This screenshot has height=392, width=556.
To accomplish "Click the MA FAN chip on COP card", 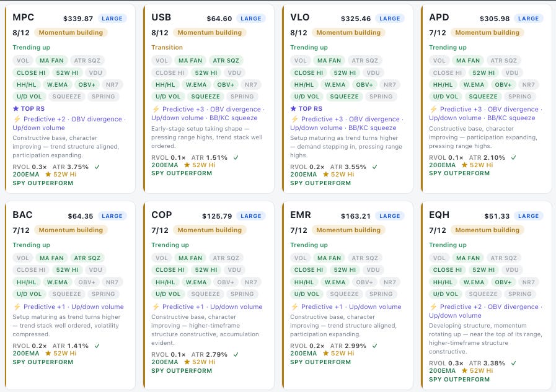I will (x=190, y=258).
